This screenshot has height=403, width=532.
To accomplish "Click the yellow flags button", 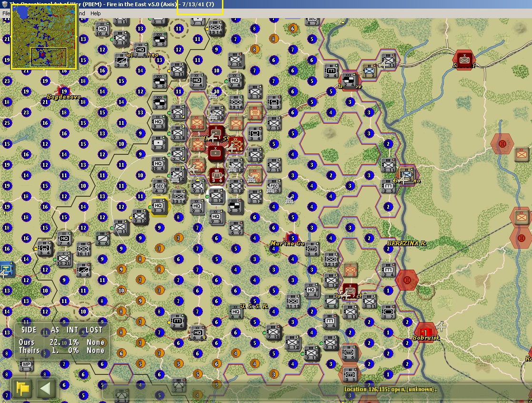I will click(23, 388).
